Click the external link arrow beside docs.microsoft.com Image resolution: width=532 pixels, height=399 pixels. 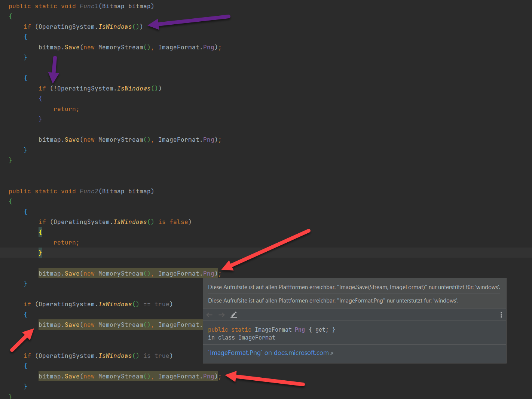pyautogui.click(x=332, y=353)
